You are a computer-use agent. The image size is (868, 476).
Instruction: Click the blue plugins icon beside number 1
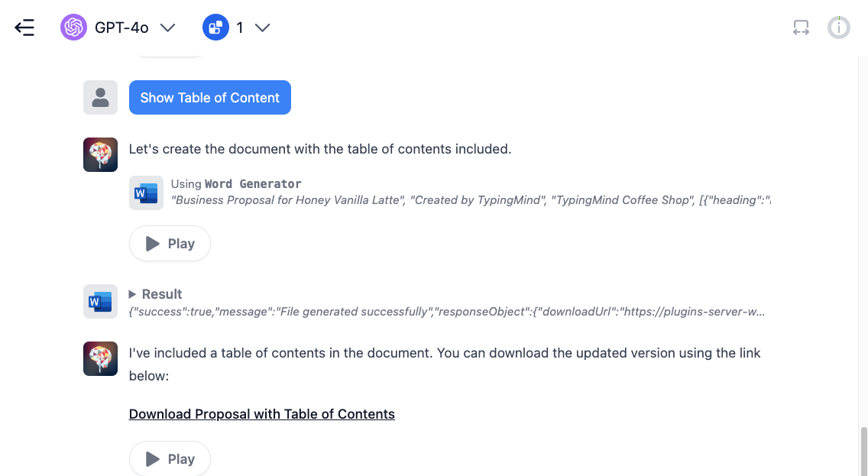point(216,27)
